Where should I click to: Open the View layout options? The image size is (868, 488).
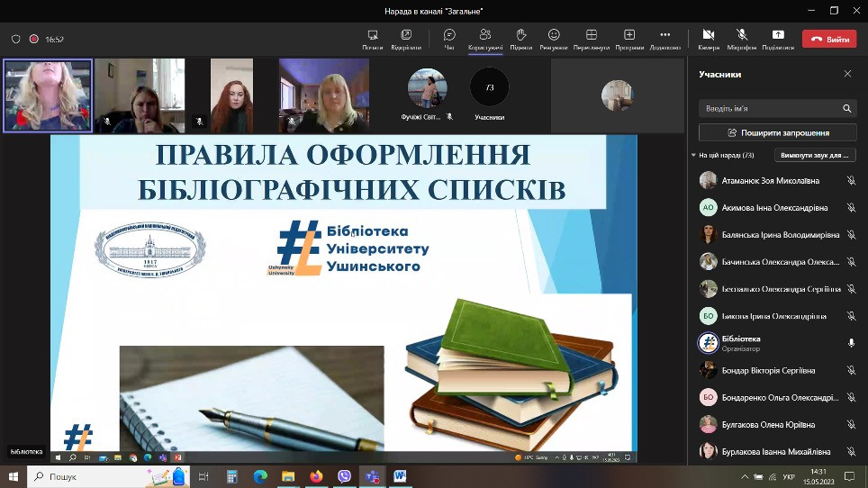pyautogui.click(x=591, y=35)
